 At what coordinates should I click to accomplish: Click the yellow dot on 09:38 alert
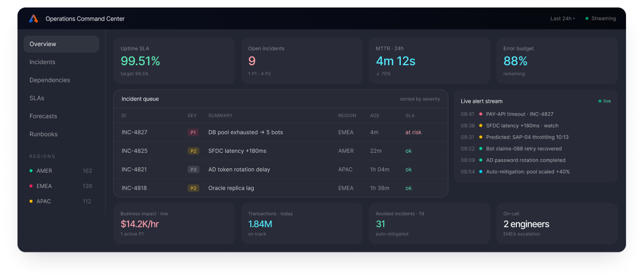[481, 126]
